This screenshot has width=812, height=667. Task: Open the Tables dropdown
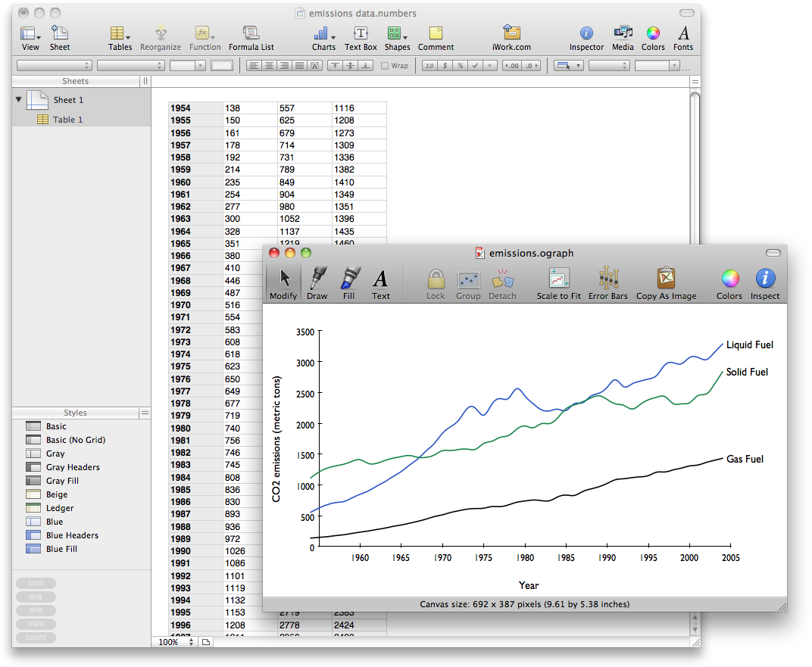[x=119, y=33]
